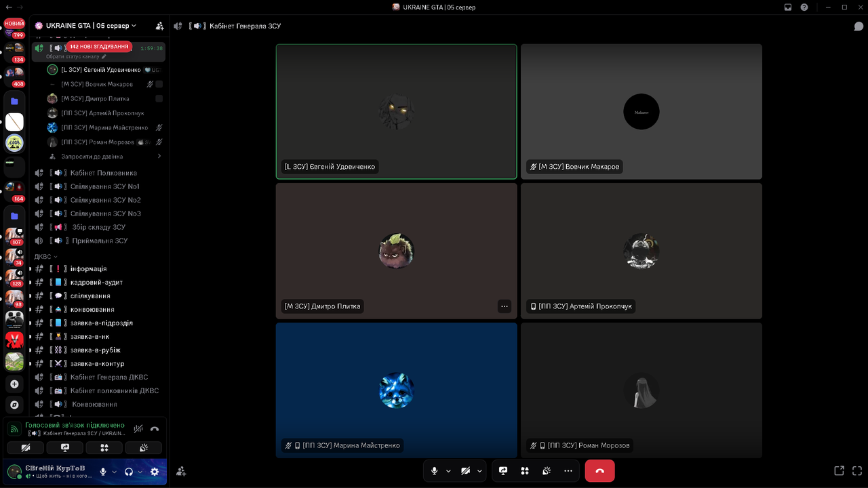Click invite members icon beside server name
This screenshot has width=868, height=488.
click(x=159, y=26)
